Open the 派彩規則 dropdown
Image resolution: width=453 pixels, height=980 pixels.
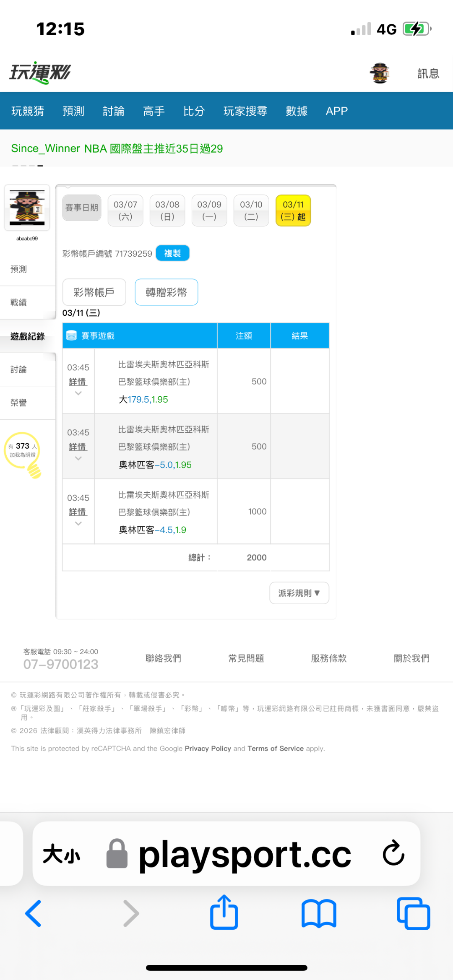299,593
